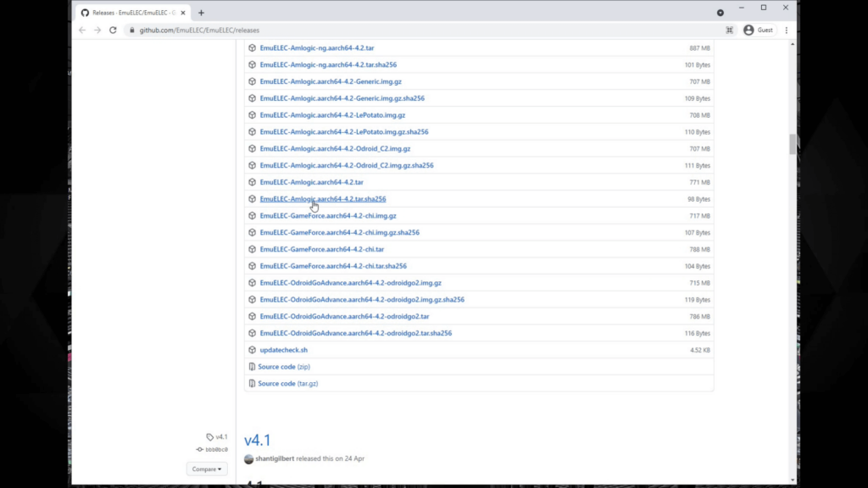Open EmuELEC-Amlogic-ng.aarch64-4.2.tar.sha256 link
This screenshot has height=488, width=868.
[x=328, y=64]
